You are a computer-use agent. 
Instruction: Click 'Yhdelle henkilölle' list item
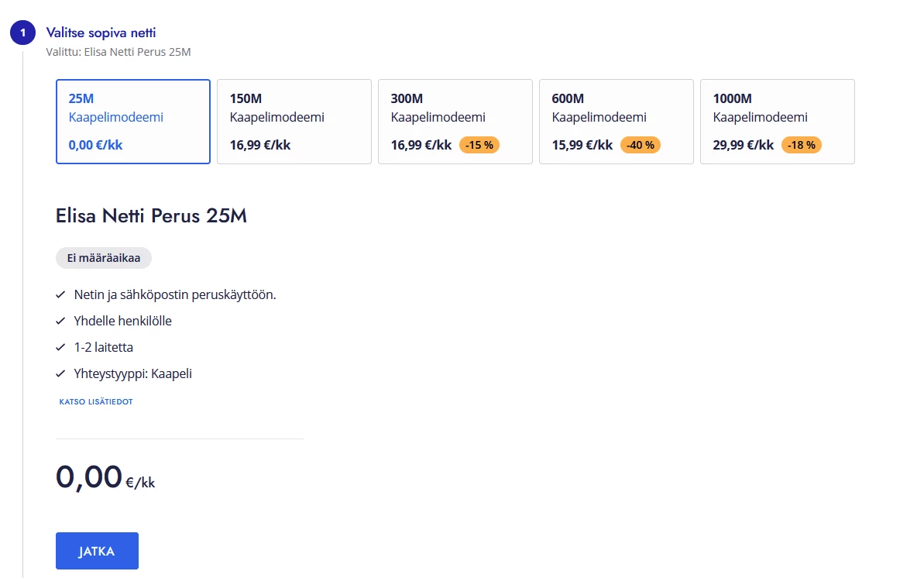[x=122, y=321]
